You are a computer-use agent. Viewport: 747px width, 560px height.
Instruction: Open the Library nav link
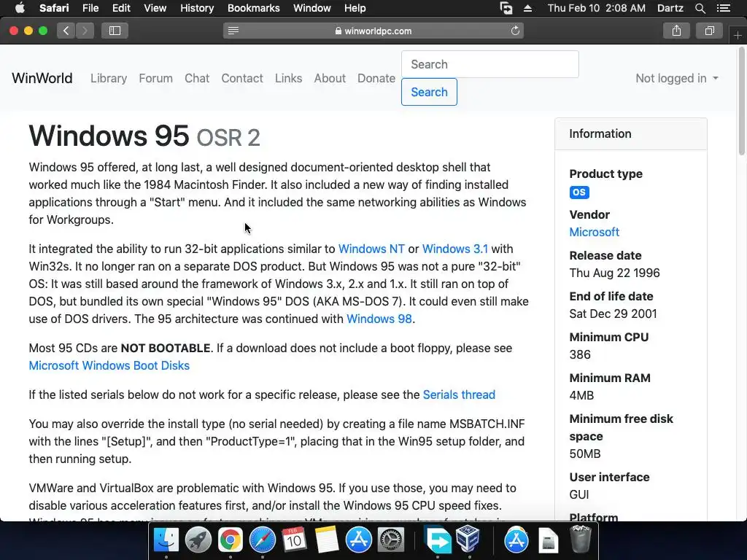(x=109, y=79)
